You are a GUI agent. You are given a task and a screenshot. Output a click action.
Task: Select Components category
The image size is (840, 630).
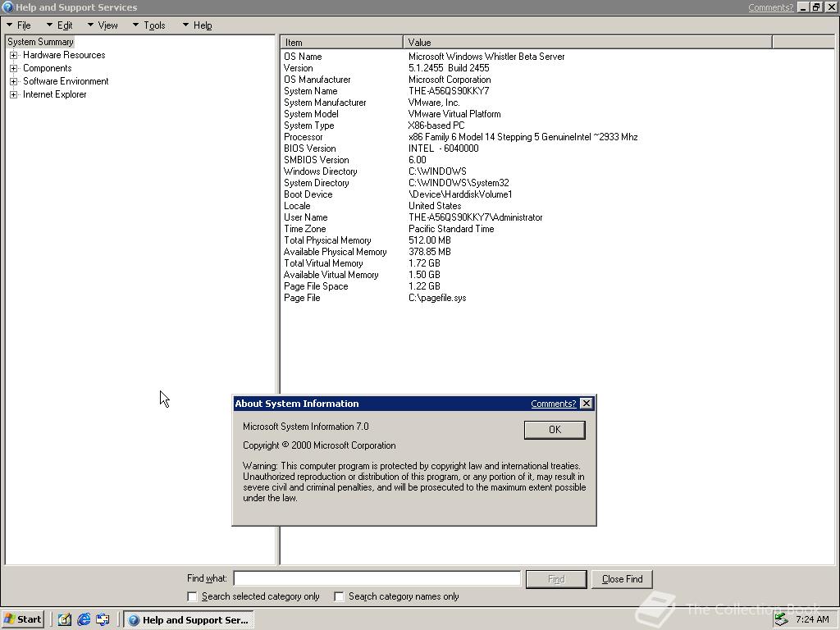[47, 68]
